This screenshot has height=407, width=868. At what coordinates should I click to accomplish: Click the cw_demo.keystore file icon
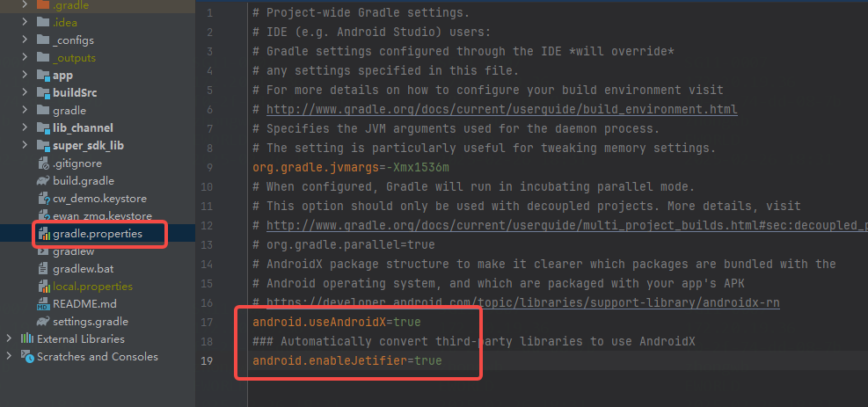point(44,199)
